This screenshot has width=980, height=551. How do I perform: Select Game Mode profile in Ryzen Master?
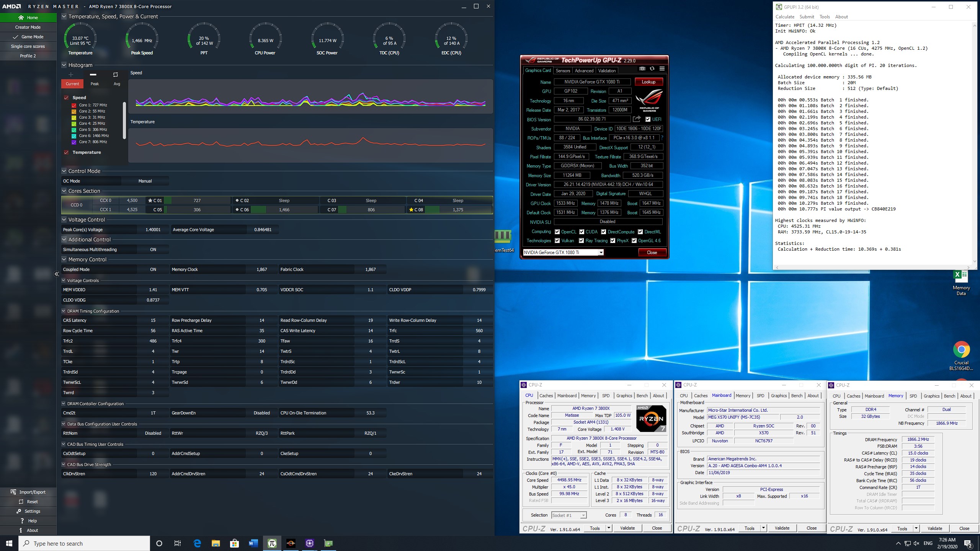(28, 37)
